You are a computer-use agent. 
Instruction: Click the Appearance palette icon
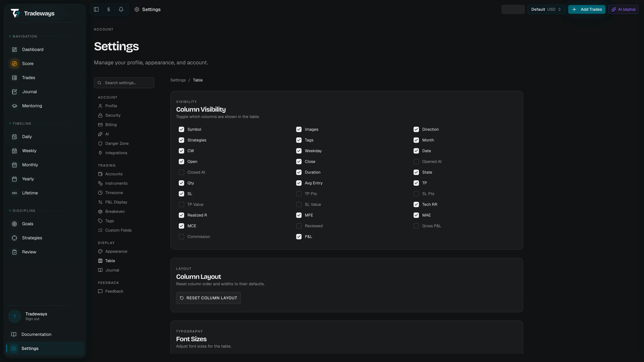100,251
